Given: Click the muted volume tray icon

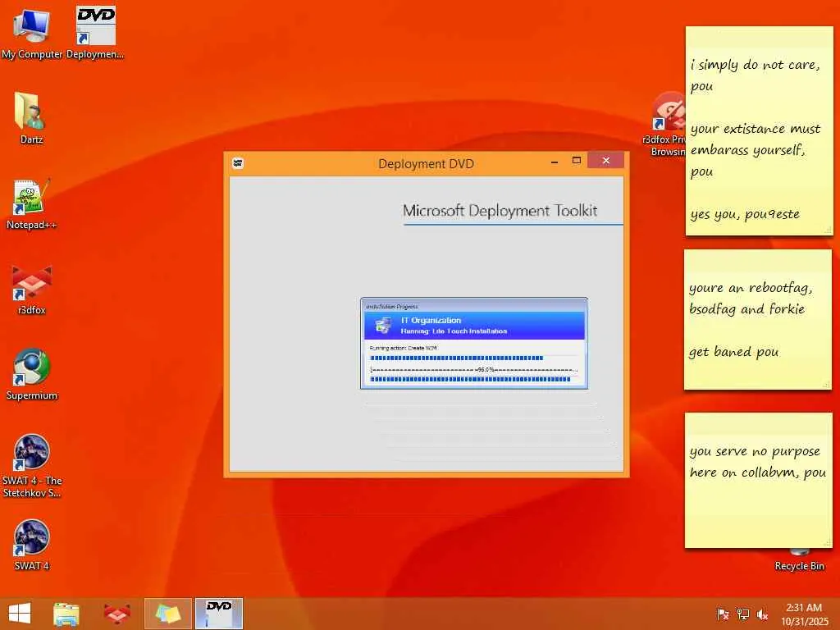Looking at the screenshot, I should pyautogui.click(x=762, y=614).
